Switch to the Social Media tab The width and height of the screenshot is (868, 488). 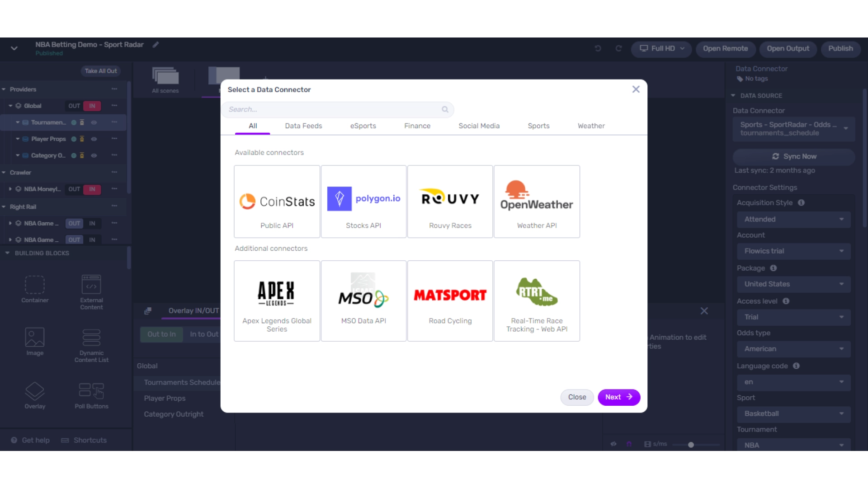click(479, 126)
